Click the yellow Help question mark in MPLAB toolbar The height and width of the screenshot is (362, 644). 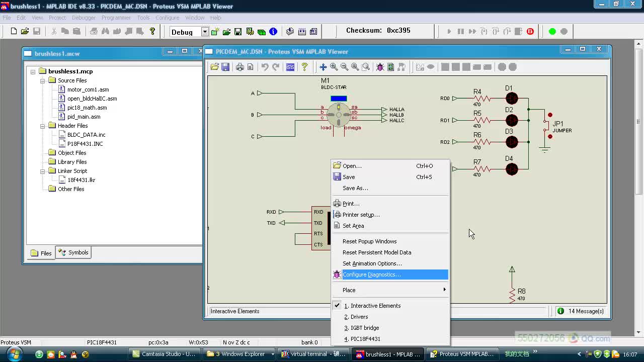152,31
